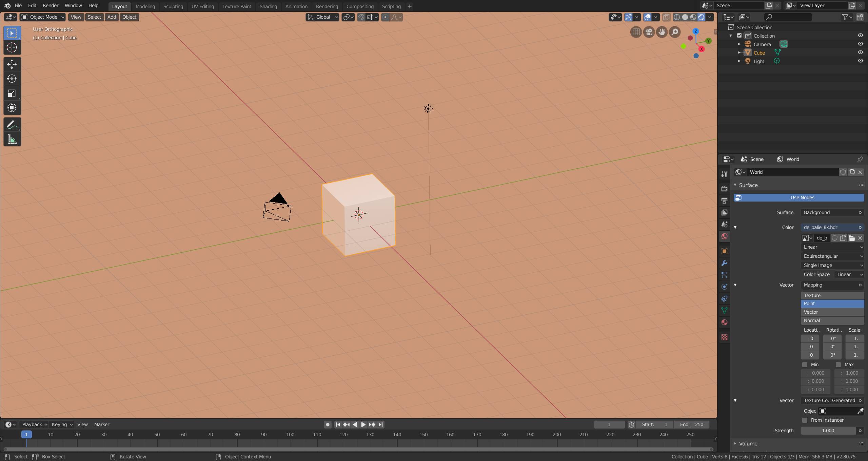The height and width of the screenshot is (461, 868).
Task: Select the Move tool in toolbar
Action: (x=12, y=64)
